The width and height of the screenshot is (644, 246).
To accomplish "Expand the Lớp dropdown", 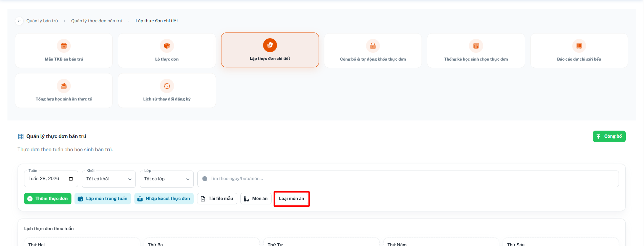I will tap(167, 179).
